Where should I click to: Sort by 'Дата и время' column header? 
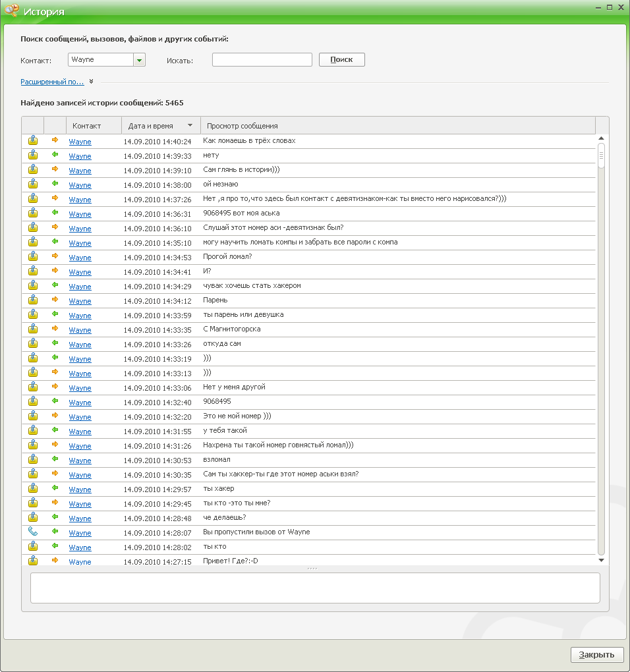click(x=161, y=126)
